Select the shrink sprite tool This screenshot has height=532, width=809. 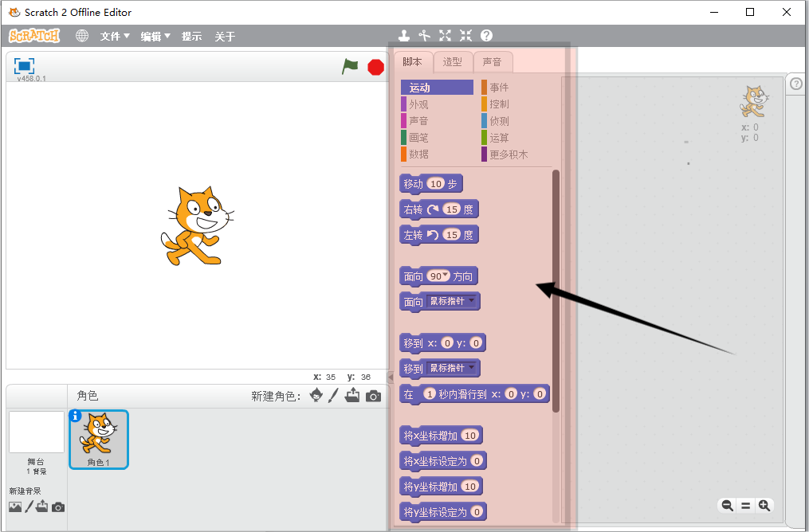(x=466, y=36)
